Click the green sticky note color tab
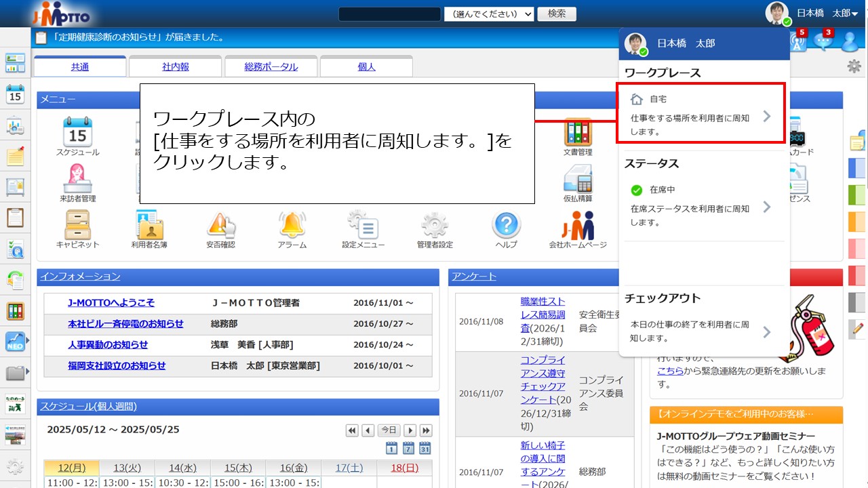Screen dimensions: 868x488 pos(857,195)
